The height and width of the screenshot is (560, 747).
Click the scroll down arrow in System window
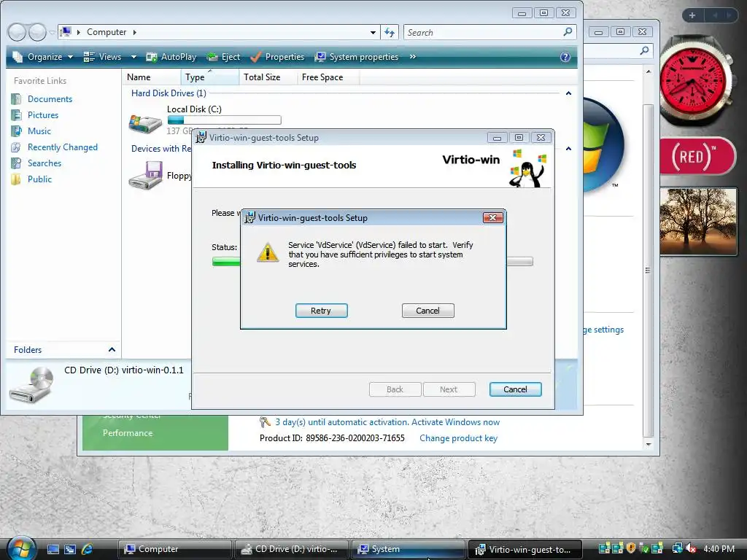(648, 444)
